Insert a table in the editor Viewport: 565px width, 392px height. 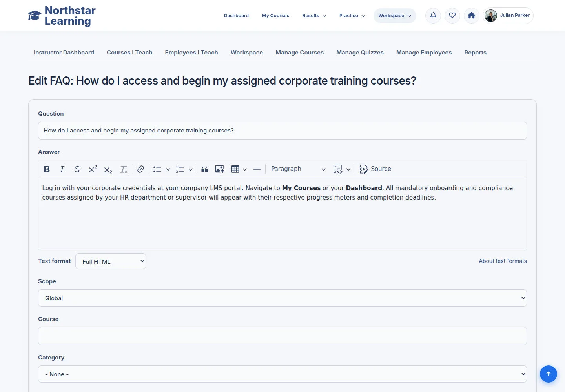pyautogui.click(x=235, y=169)
